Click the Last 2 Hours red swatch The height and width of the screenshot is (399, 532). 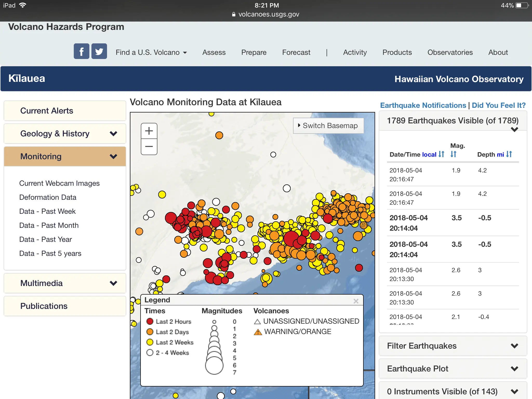coord(150,322)
